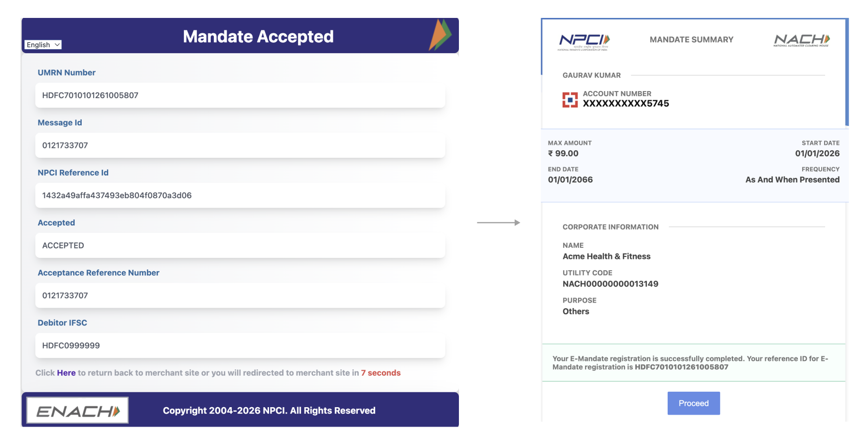Expand the language selector chevron

pos(56,44)
